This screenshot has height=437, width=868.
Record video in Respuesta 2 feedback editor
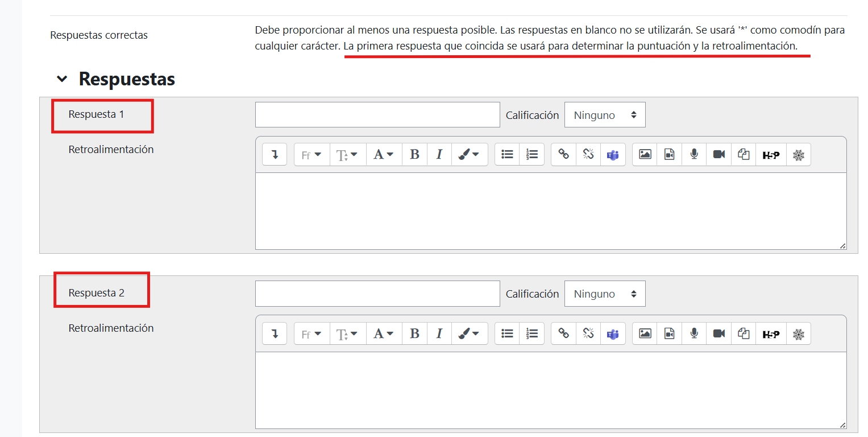719,333
